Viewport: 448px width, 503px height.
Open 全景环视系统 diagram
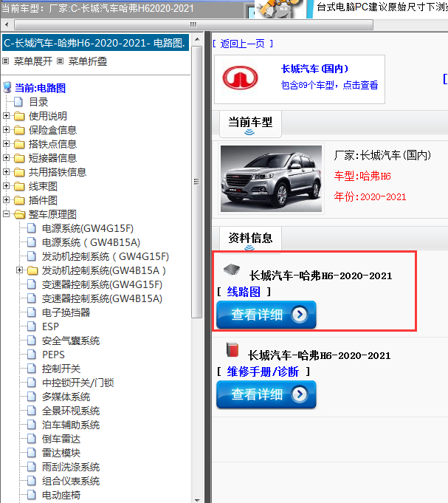click(71, 411)
